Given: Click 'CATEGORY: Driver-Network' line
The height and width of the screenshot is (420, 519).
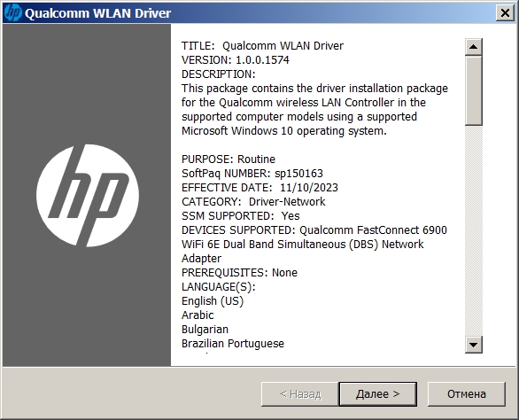Looking at the screenshot, I should tap(253, 202).
